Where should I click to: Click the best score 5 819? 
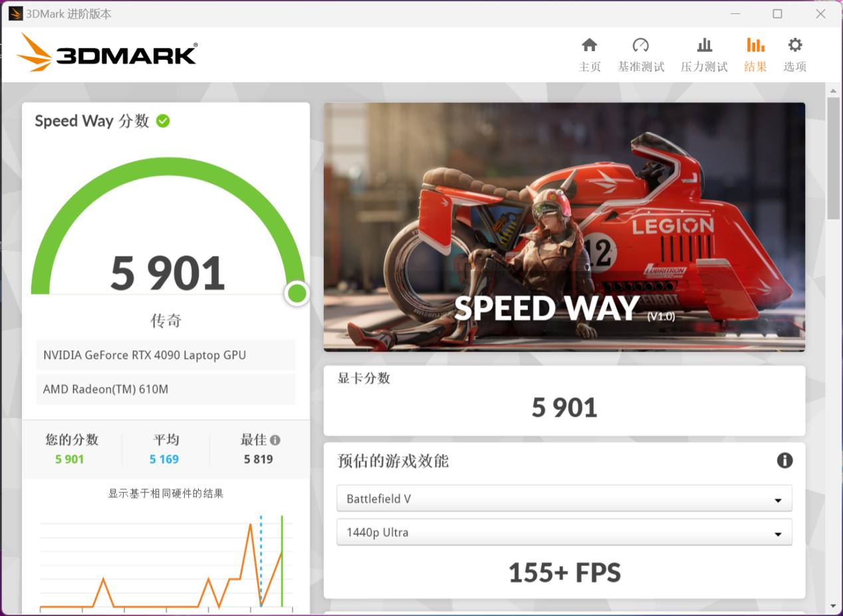259,459
